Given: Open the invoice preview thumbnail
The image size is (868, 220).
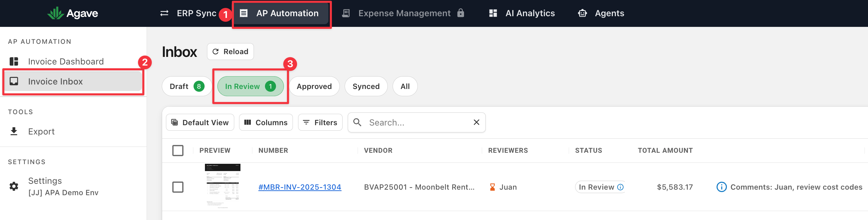Looking at the screenshot, I should point(223,186).
